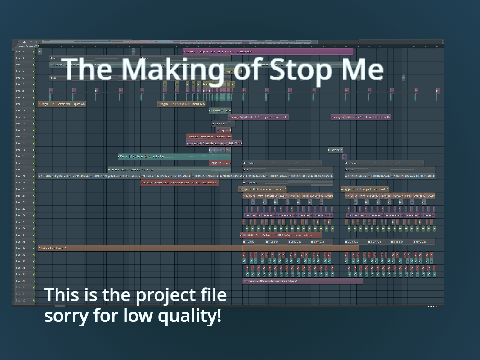Select 'sorry for low quality!' caption line
The width and height of the screenshot is (480, 360).
pos(133,315)
